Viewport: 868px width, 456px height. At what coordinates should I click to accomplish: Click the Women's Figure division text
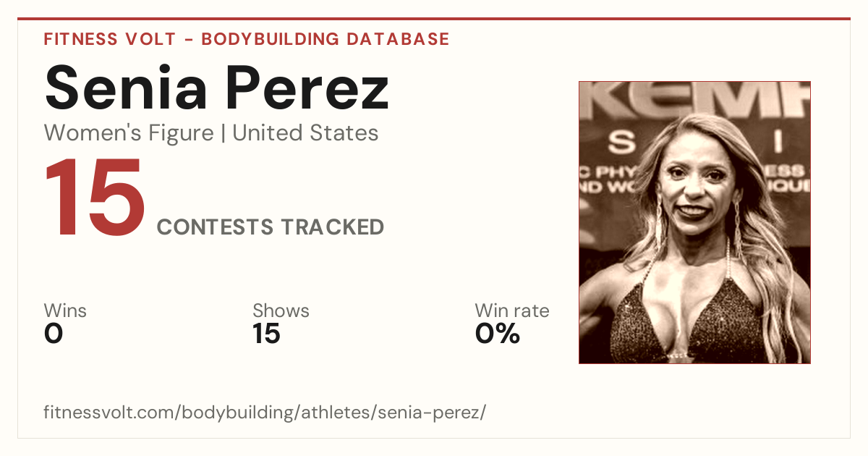129,133
